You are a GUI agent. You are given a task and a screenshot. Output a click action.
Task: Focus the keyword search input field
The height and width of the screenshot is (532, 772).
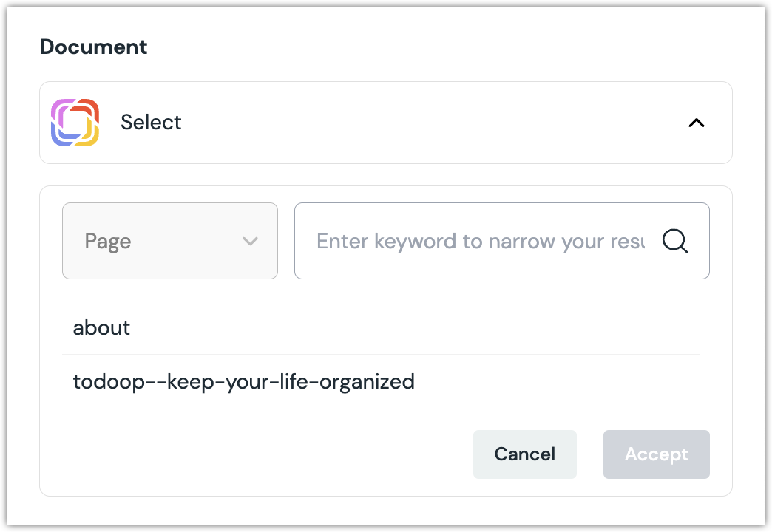(x=481, y=241)
